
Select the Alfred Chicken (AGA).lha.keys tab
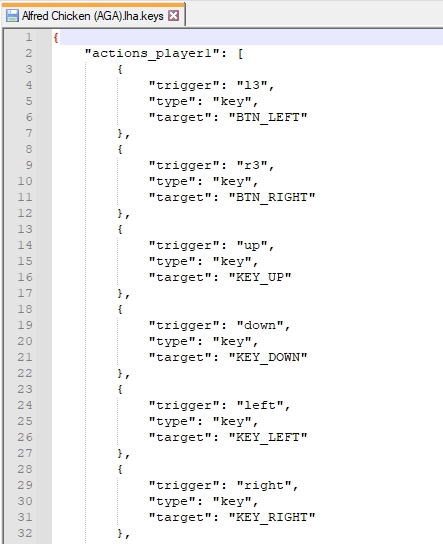pos(93,16)
